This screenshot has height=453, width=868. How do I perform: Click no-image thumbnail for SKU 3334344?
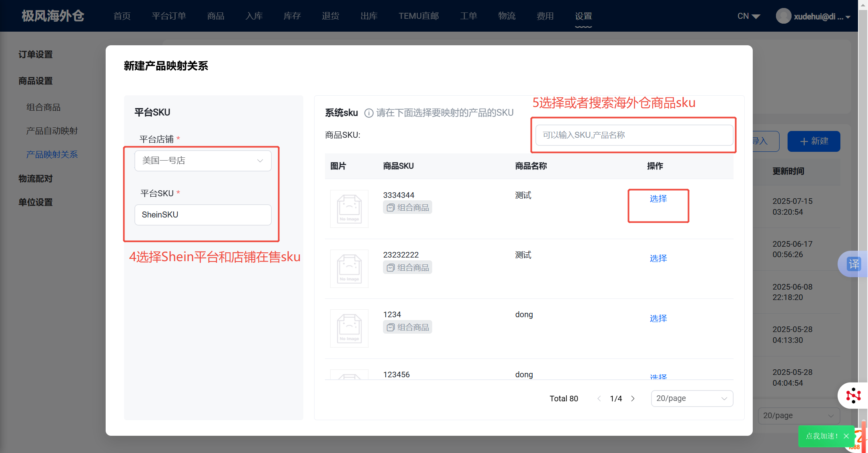(x=349, y=209)
